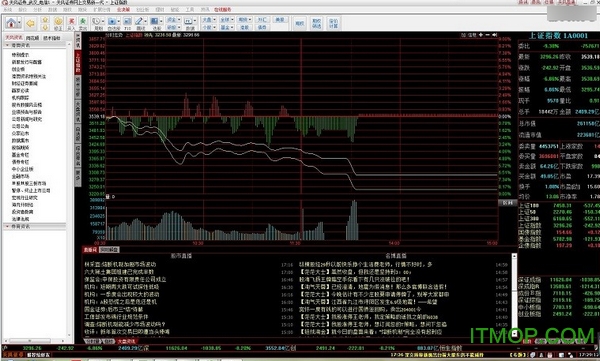Viewport: 600px width, 361px height.
Task: Open the 期权筛选 toolbar button
Action: (x=316, y=23)
